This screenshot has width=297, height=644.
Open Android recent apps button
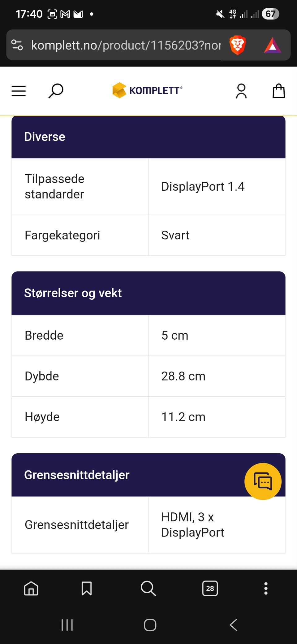[67, 625]
